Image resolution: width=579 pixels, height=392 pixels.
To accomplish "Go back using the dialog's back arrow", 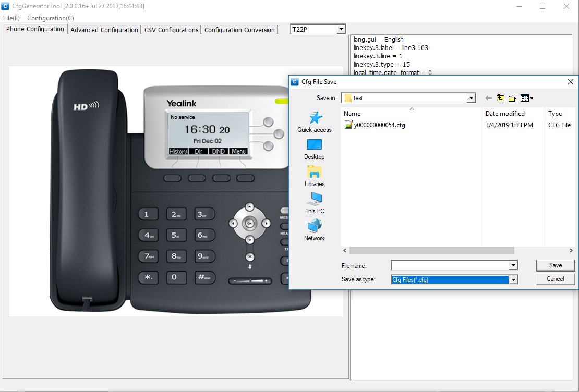I will [489, 98].
